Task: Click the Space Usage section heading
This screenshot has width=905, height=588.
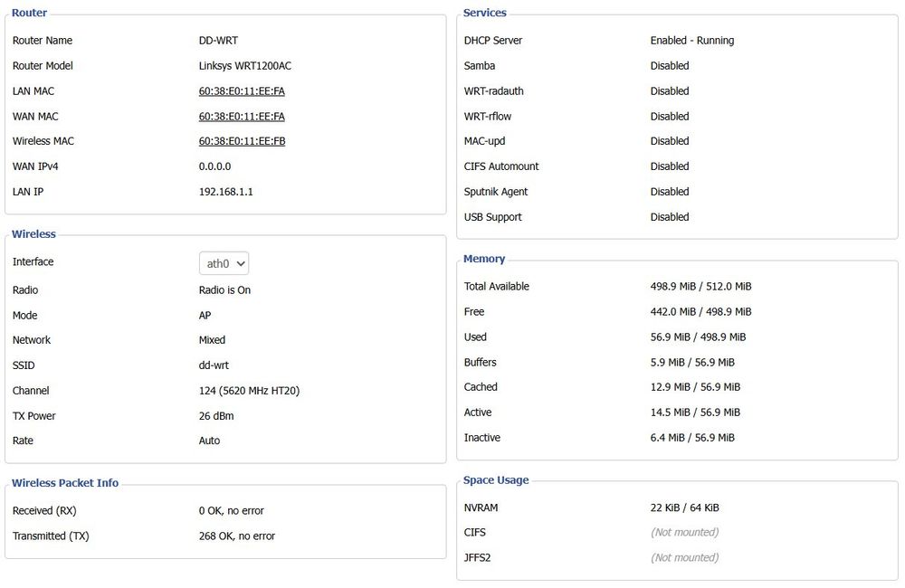Action: point(496,480)
